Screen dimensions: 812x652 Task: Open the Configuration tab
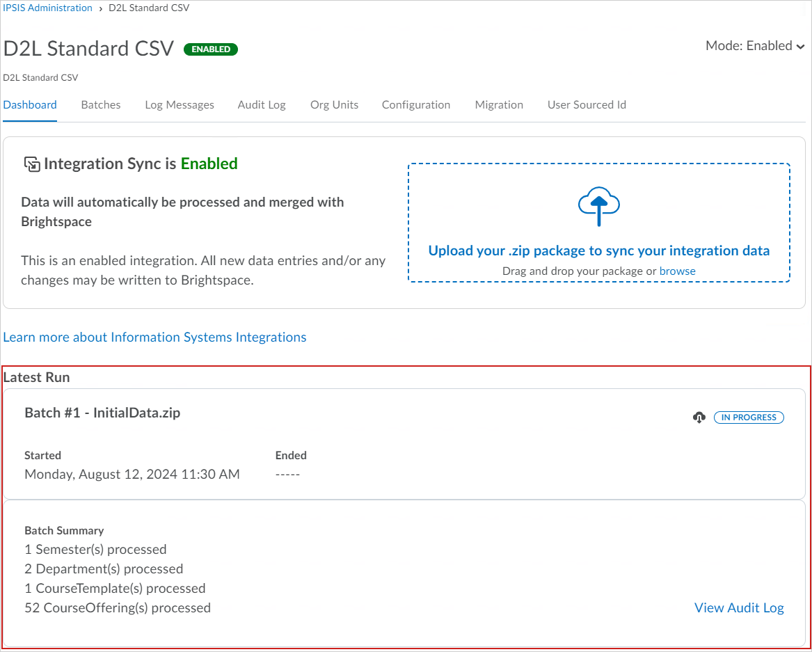tap(416, 104)
